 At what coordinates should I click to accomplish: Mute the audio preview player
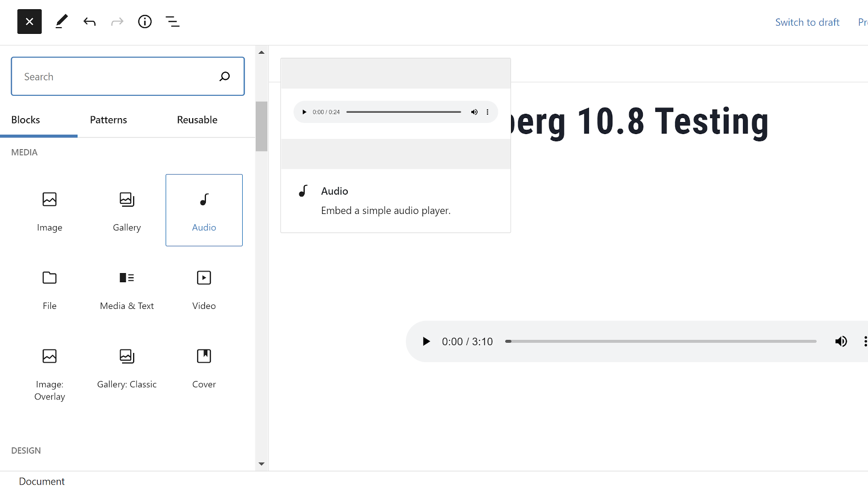coord(474,112)
